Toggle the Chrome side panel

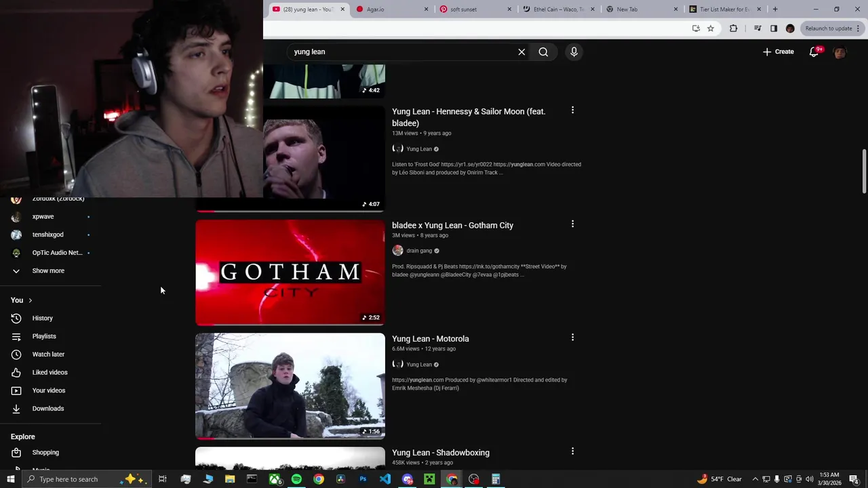[x=774, y=28]
